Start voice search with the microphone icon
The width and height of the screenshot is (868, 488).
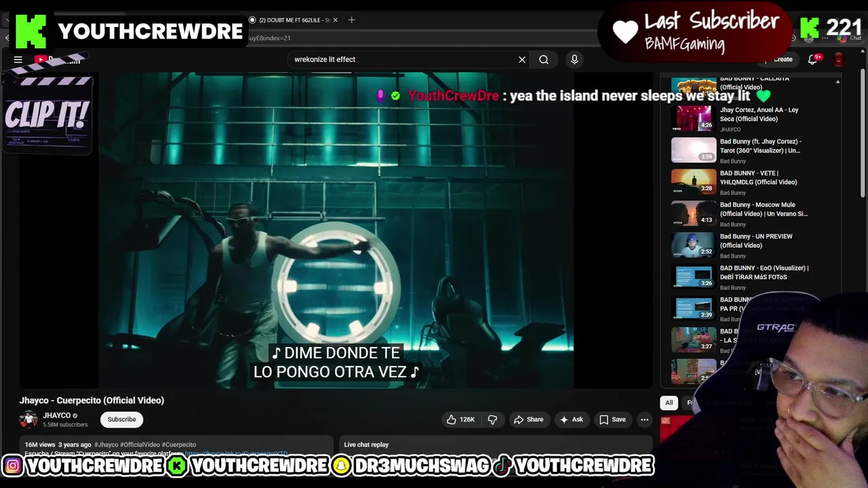coord(574,60)
